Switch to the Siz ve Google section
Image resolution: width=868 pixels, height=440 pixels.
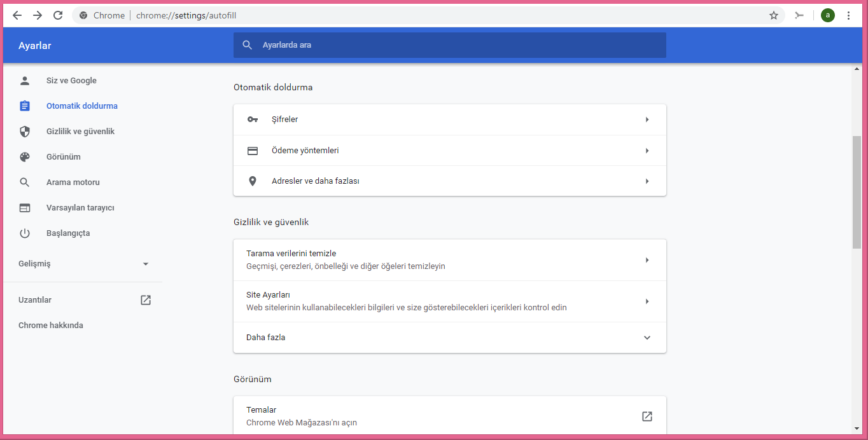71,80
